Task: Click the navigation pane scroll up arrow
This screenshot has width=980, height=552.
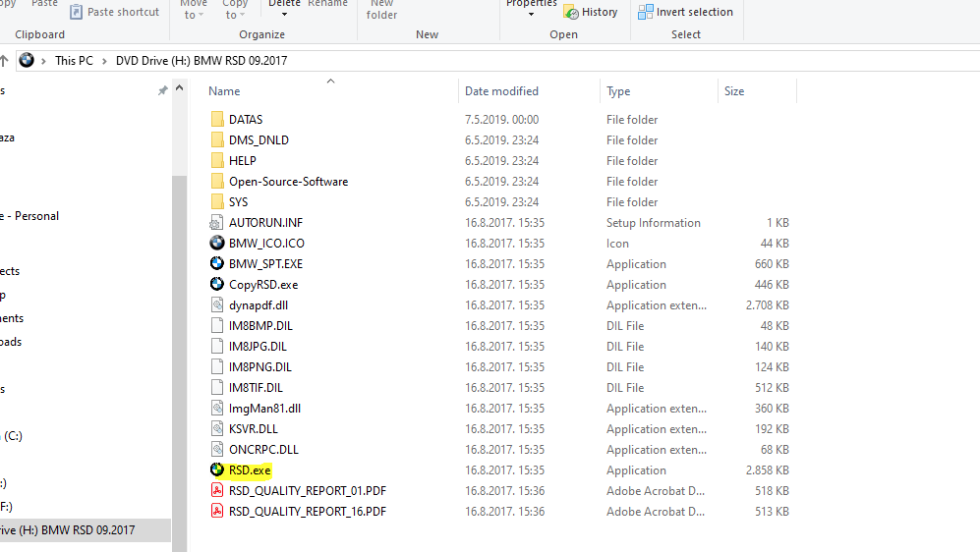Action: pos(179,90)
